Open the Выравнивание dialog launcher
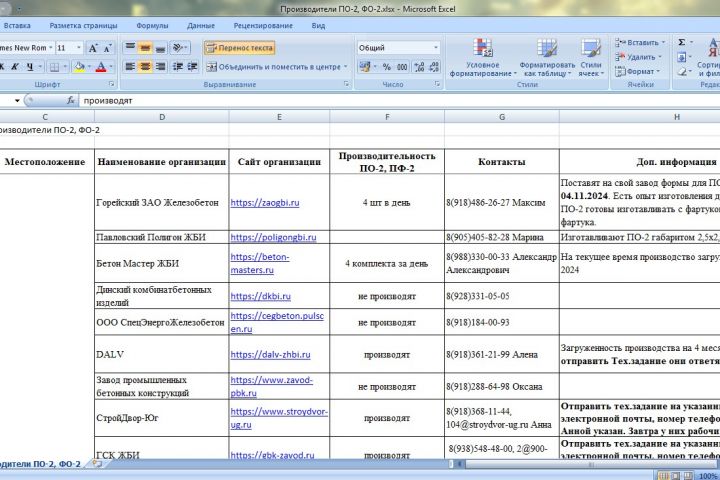This screenshot has width=720, height=480. [346, 84]
